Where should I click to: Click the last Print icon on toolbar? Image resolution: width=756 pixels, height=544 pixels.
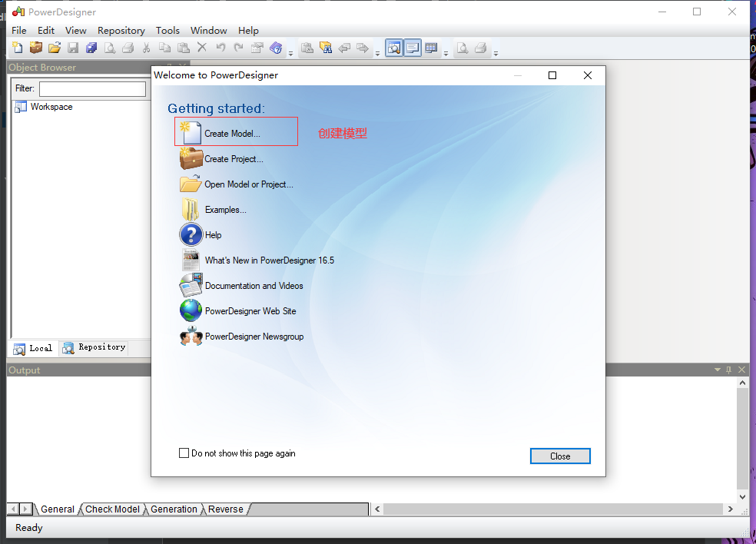tap(481, 48)
